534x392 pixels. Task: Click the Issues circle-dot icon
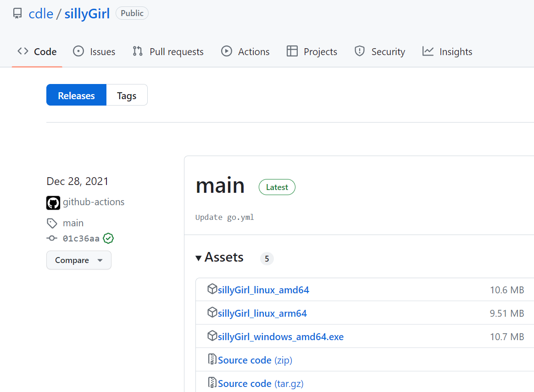tap(78, 51)
